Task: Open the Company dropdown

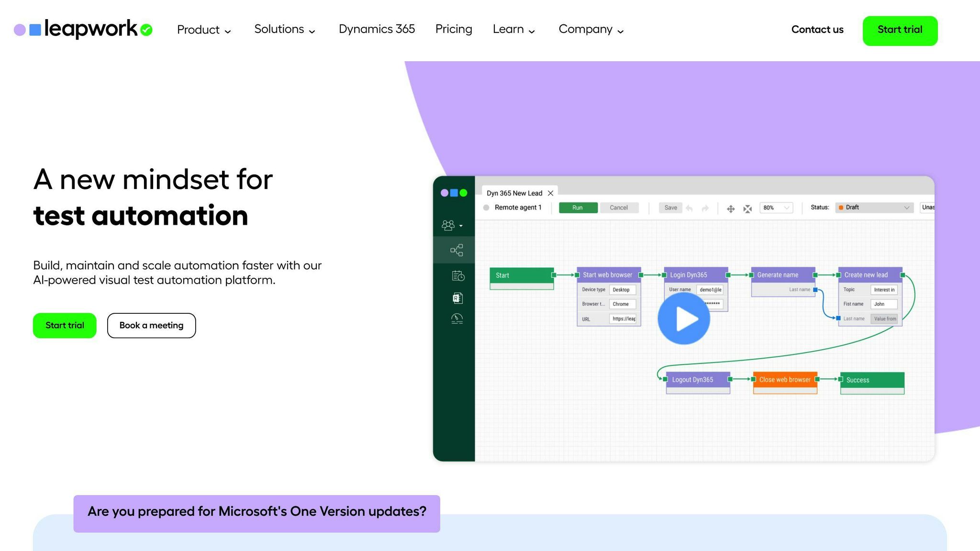Action: click(591, 29)
